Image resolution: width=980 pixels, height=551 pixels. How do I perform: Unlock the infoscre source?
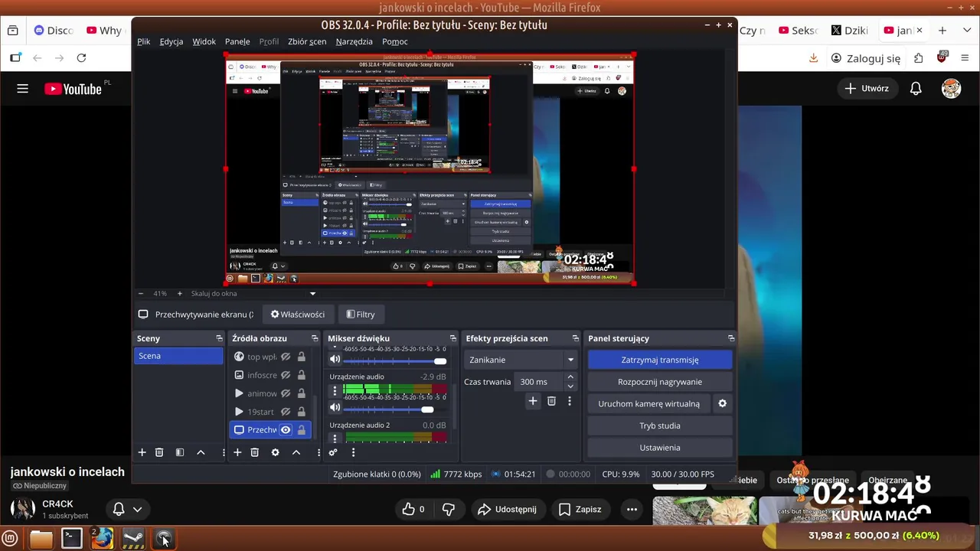pyautogui.click(x=302, y=375)
